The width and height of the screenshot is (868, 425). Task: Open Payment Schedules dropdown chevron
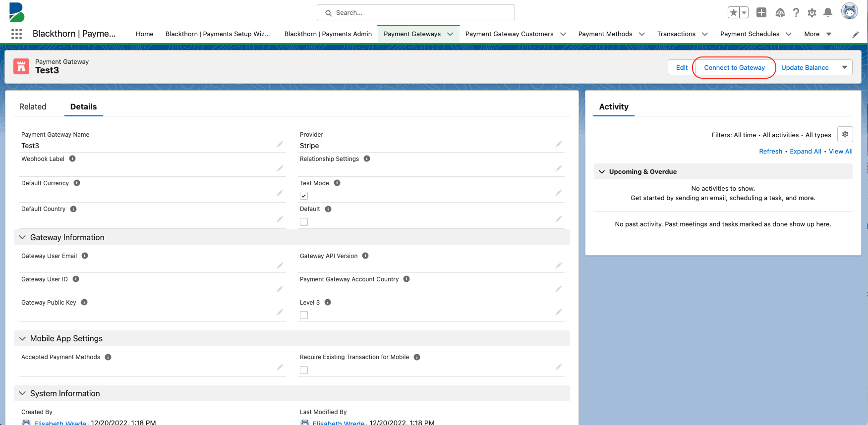(x=789, y=34)
